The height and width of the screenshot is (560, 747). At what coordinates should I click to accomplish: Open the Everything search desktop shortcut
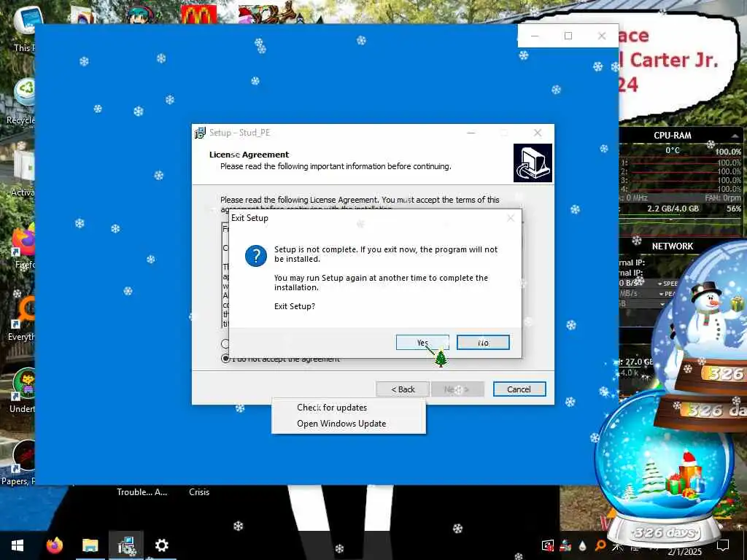click(21, 318)
